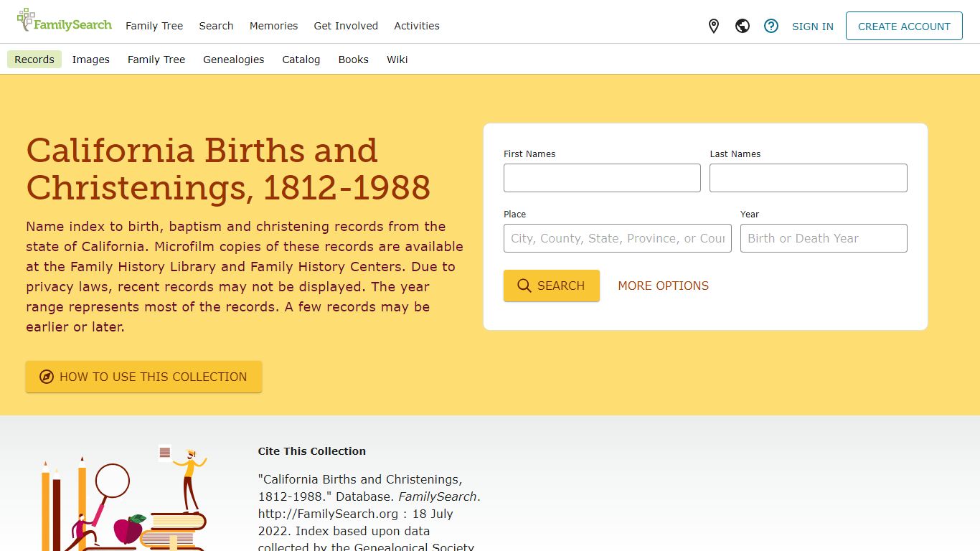Focus the Last Names input field
Screen dimensions: 980x551
click(809, 178)
